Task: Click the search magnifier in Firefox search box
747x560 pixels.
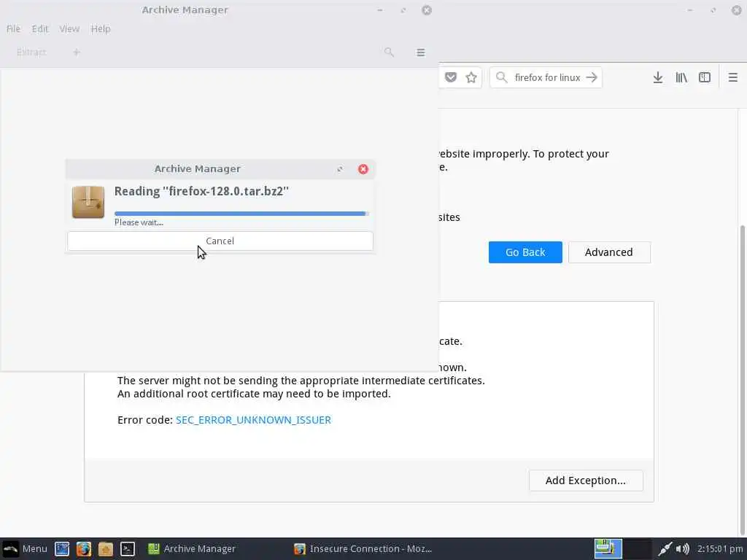Action: point(502,77)
